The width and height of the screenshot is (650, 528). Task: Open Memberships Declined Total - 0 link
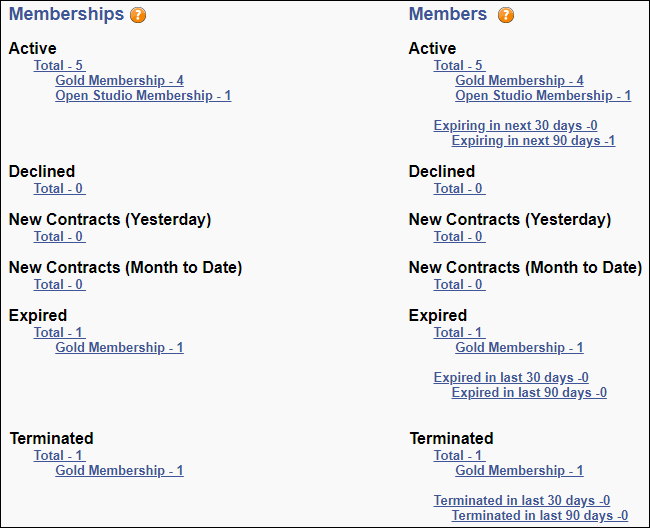(x=59, y=188)
